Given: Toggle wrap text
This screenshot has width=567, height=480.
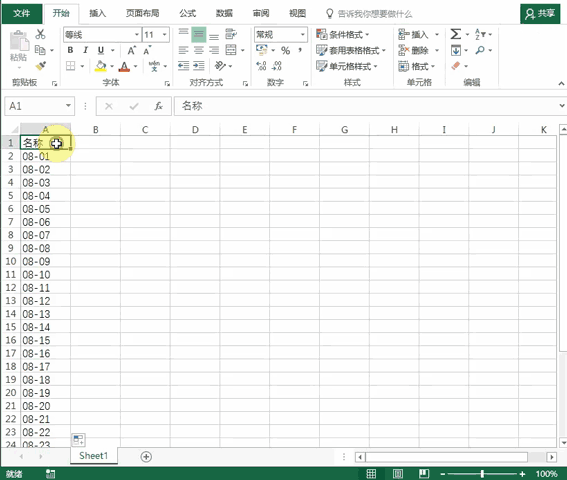Looking at the screenshot, I should coord(231,34).
